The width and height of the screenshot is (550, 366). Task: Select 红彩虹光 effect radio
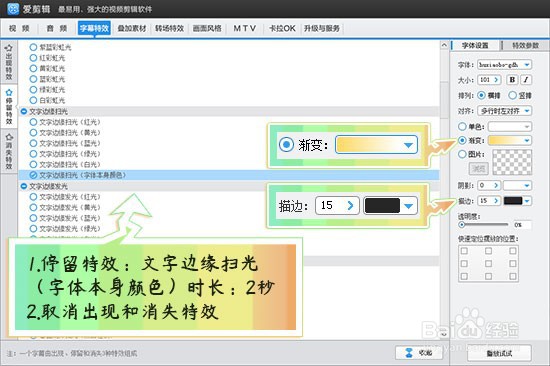33,58
